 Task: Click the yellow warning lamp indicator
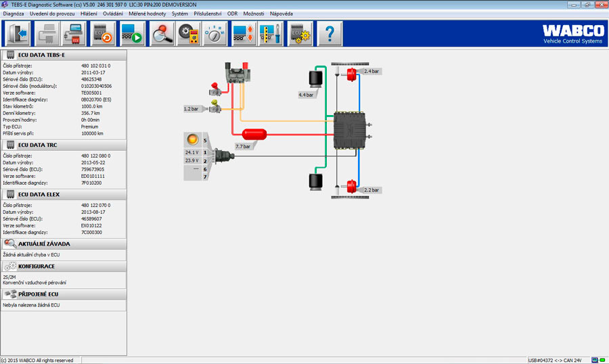(x=192, y=139)
